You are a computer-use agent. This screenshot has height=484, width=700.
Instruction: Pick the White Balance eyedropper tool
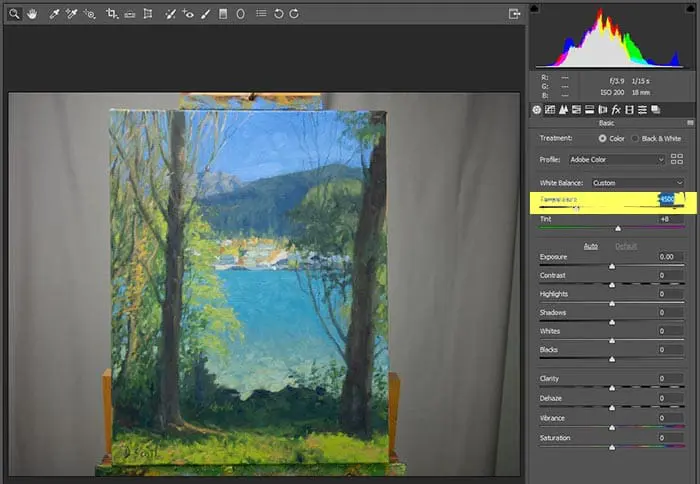(54, 14)
